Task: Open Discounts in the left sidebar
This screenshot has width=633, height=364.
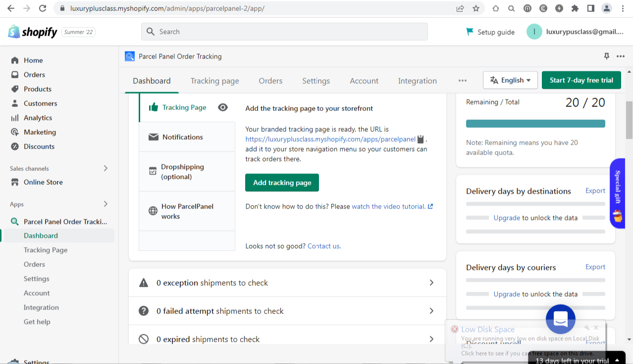Action: tap(39, 147)
